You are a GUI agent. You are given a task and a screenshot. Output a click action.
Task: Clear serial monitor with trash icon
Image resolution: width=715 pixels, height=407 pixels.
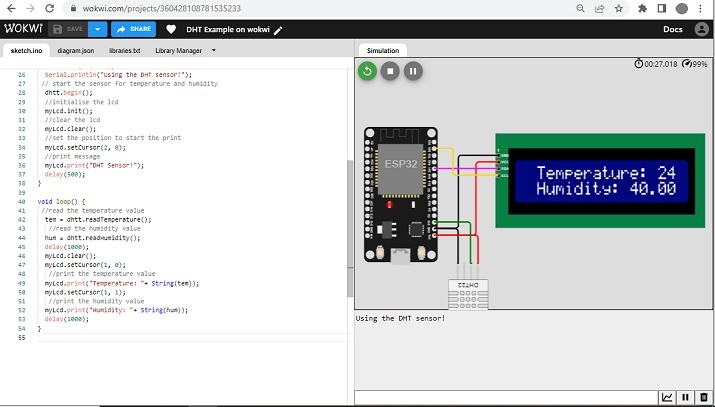(704, 397)
